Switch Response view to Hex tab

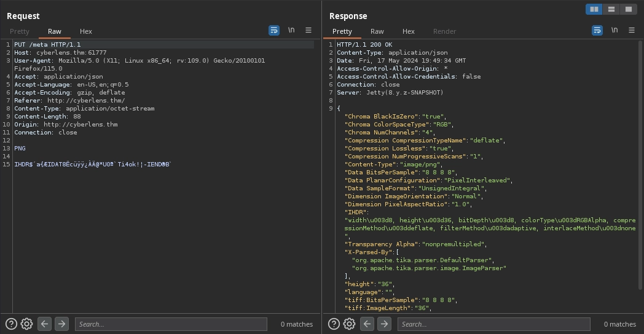[x=409, y=31]
